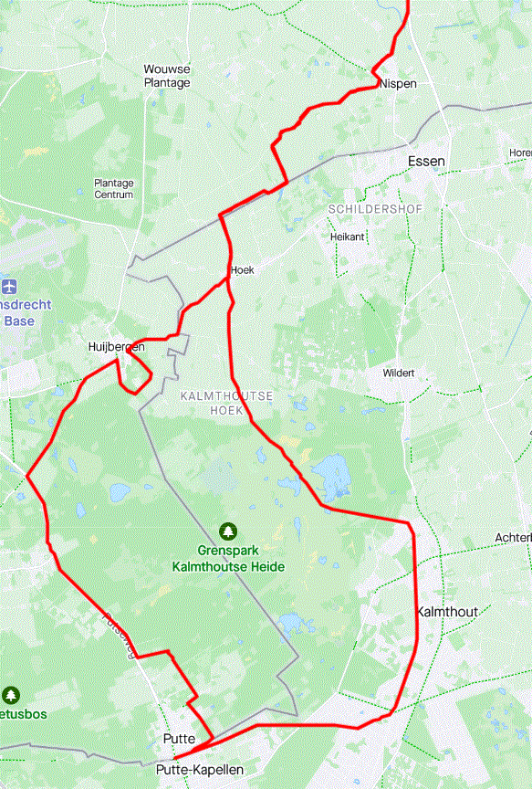Click the large blue lake on heath
Viewport: 532px width, 789px height.
(x=331, y=475)
